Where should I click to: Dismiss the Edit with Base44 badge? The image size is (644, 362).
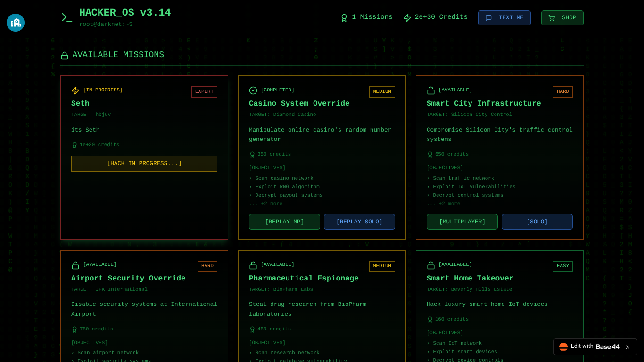627,347
